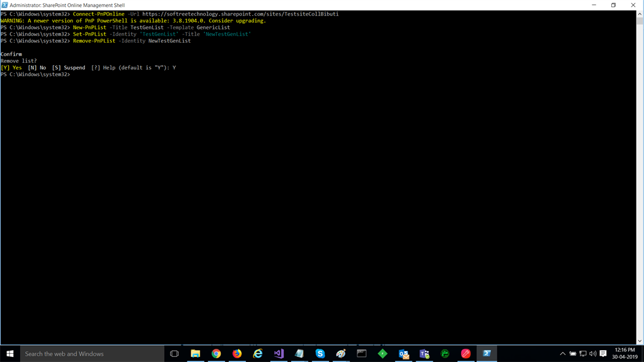Launch Firefox from the taskbar

pyautogui.click(x=237, y=353)
